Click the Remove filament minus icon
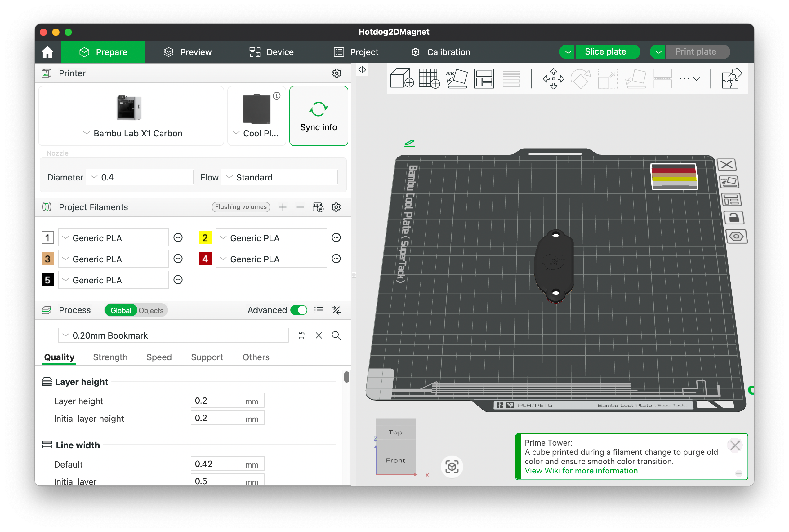The image size is (789, 532). (x=300, y=207)
